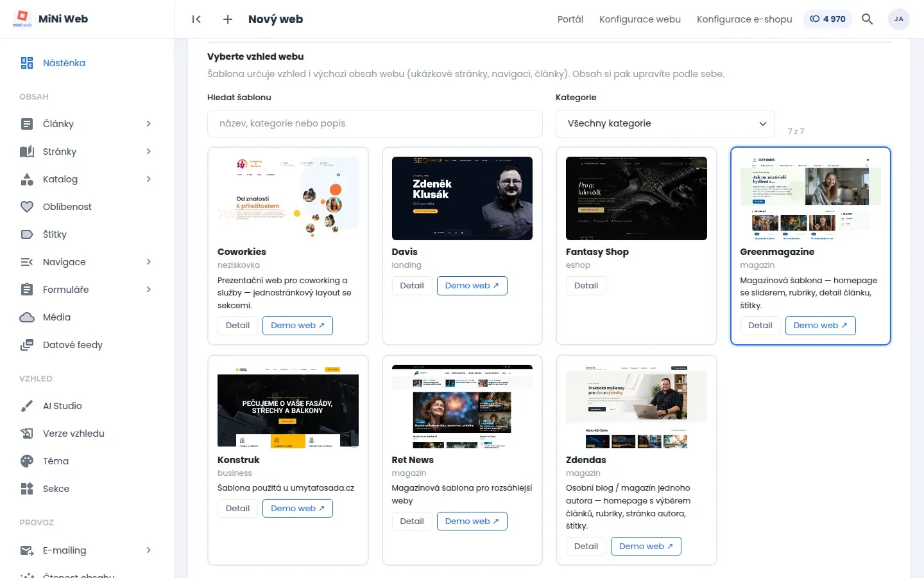924x578 pixels.
Task: Expand the Stránky submenu chevron
Action: coord(148,152)
